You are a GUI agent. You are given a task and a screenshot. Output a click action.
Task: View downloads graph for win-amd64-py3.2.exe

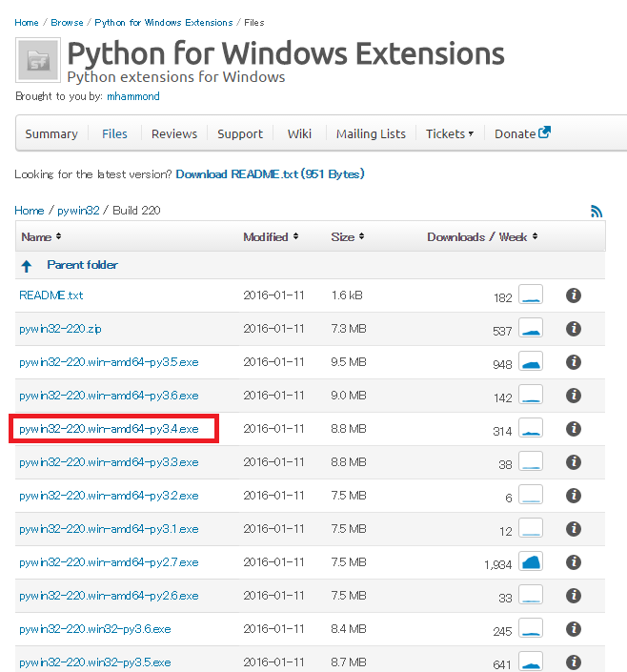(531, 495)
